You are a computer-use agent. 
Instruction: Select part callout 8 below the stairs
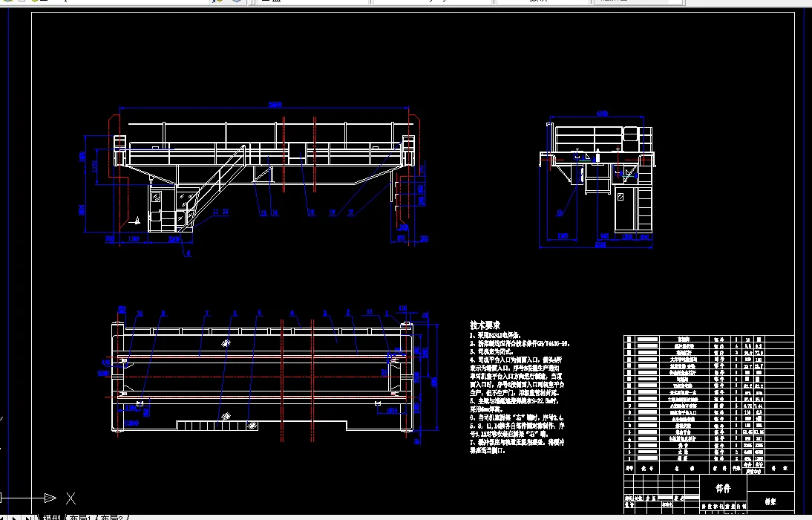point(189,253)
